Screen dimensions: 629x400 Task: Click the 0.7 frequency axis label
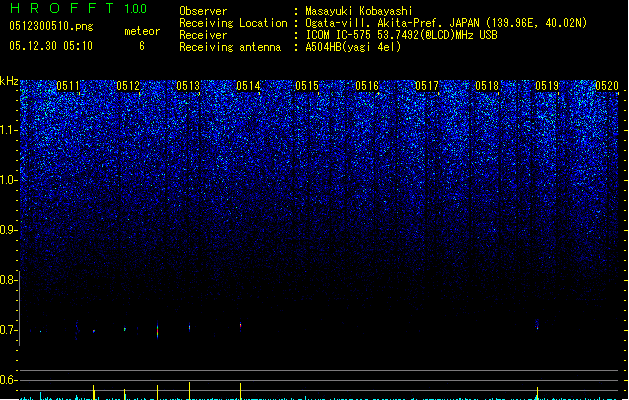pyautogui.click(x=9, y=330)
